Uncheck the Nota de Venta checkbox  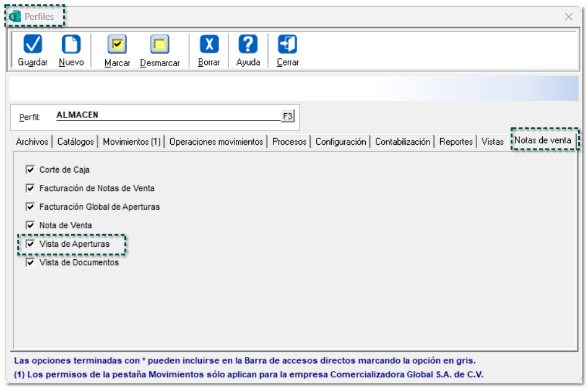(30, 225)
